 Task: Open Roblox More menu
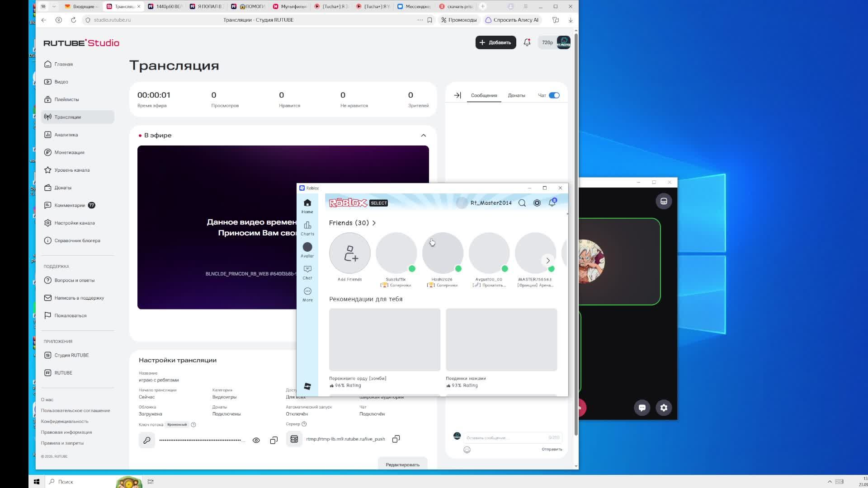click(307, 294)
